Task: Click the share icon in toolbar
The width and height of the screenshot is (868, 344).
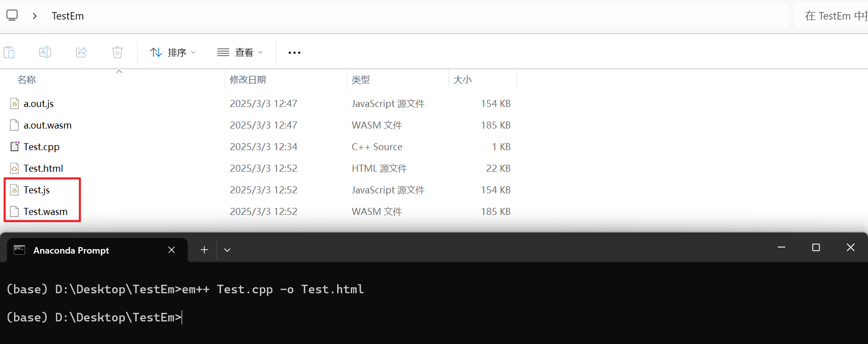Action: pyautogui.click(x=81, y=52)
